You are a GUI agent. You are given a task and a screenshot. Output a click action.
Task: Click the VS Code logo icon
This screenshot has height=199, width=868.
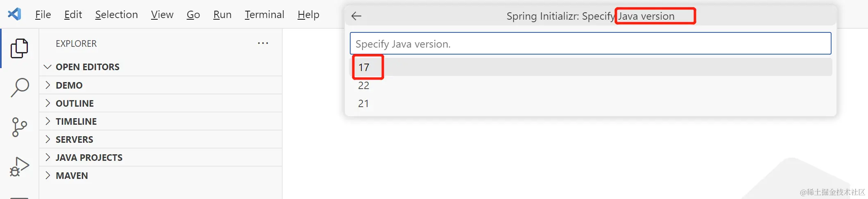pos(14,14)
